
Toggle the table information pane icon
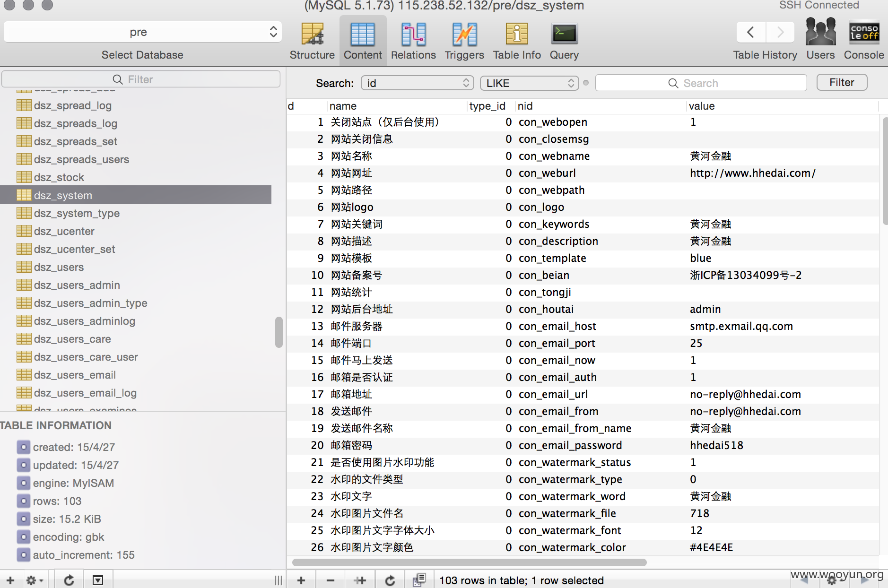pos(98,580)
